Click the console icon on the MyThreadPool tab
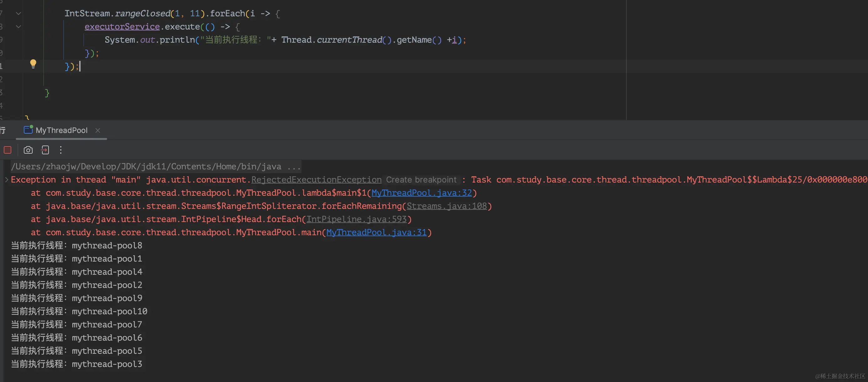Image resolution: width=868 pixels, height=382 pixels. [x=28, y=130]
